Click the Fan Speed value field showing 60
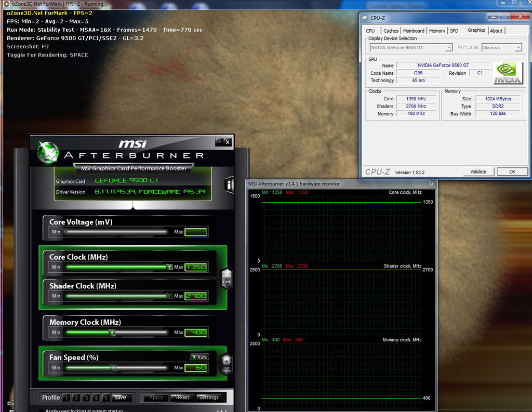The width and height of the screenshot is (532, 412). click(x=196, y=367)
